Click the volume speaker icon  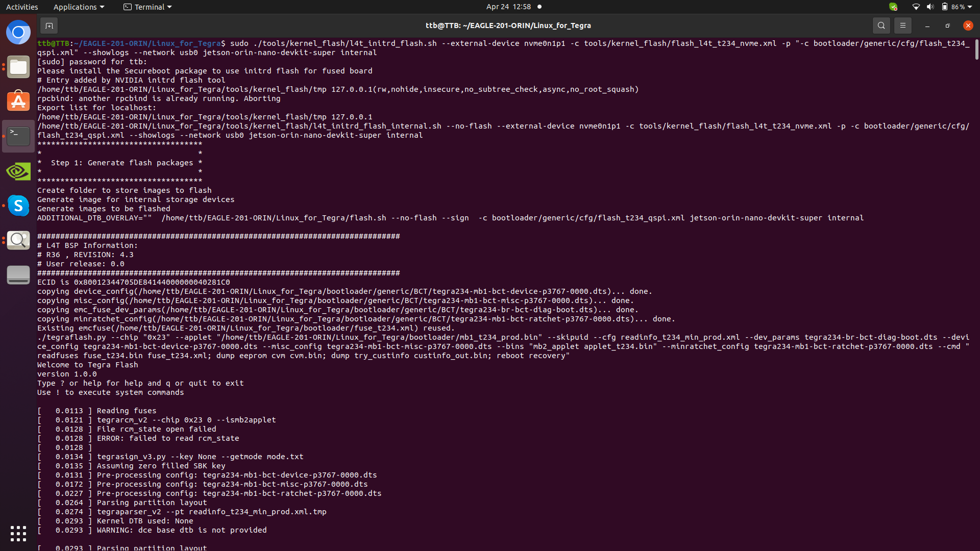(x=930, y=7)
